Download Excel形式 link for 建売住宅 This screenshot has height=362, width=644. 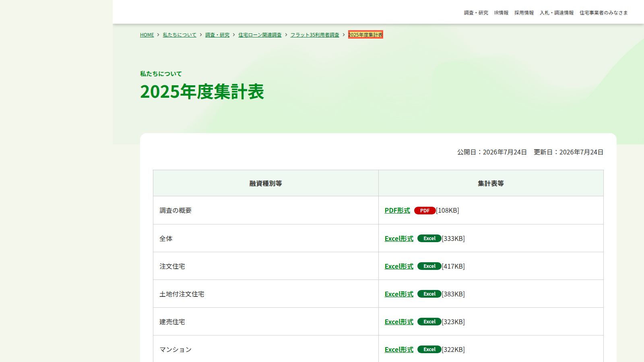(x=399, y=322)
